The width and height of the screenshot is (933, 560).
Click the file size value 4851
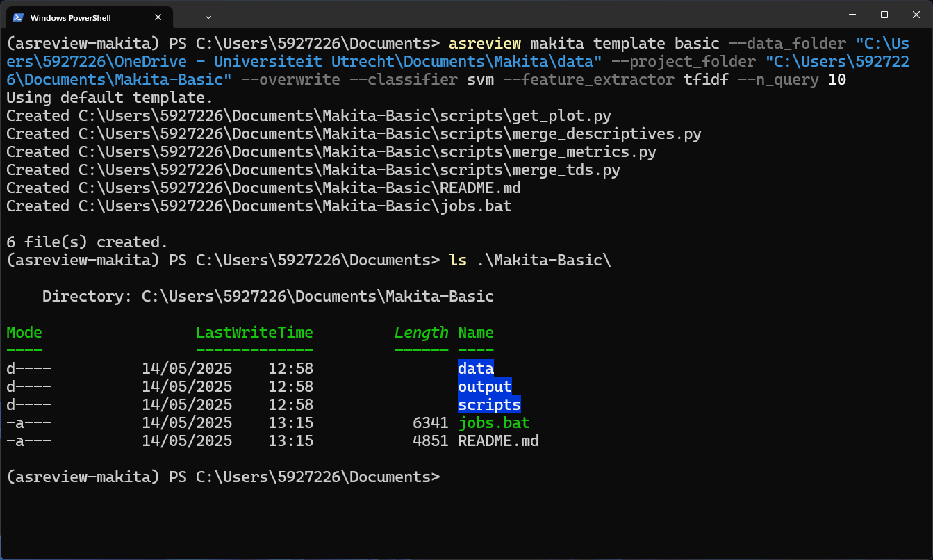pyautogui.click(x=431, y=440)
